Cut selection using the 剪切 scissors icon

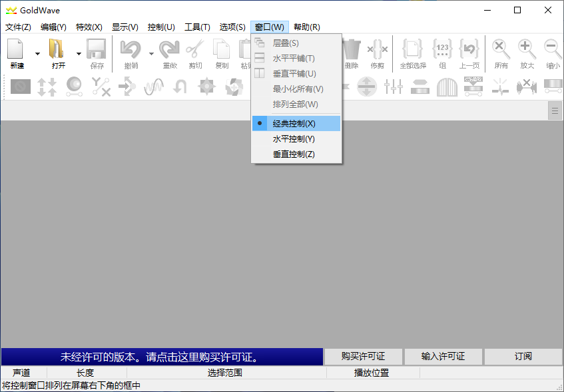(x=194, y=50)
